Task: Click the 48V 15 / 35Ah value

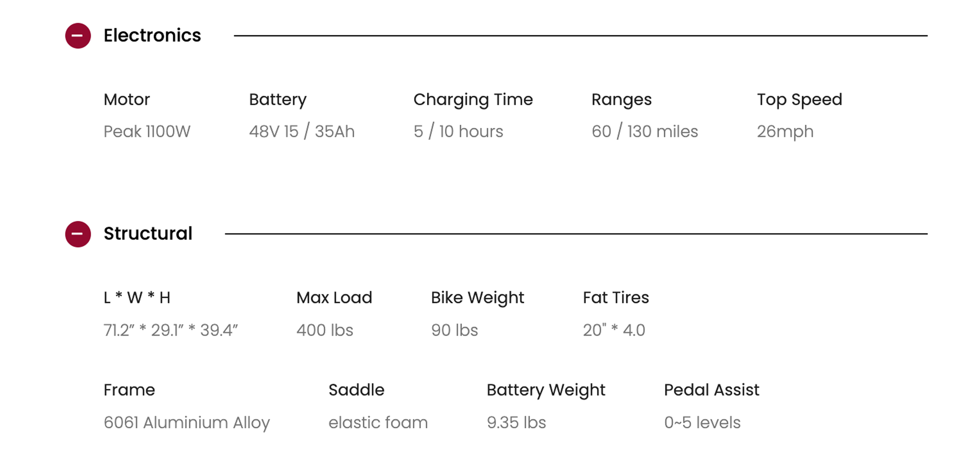Action: click(x=302, y=132)
